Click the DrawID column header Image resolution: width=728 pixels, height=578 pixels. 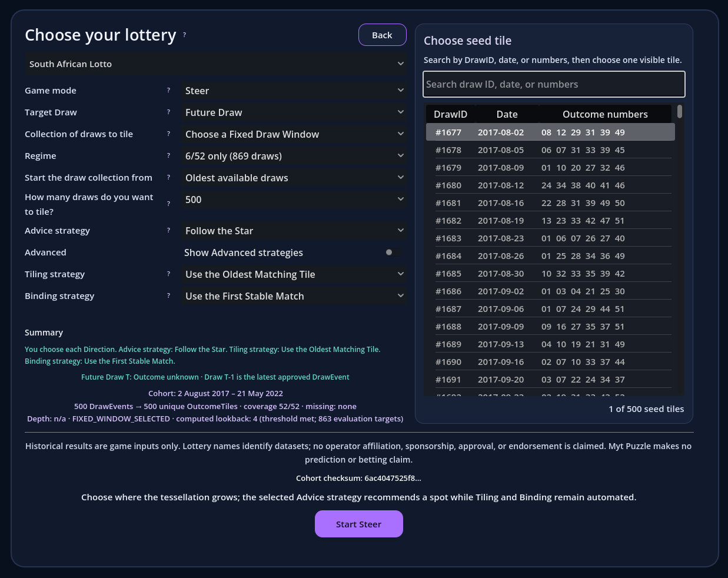click(x=450, y=114)
